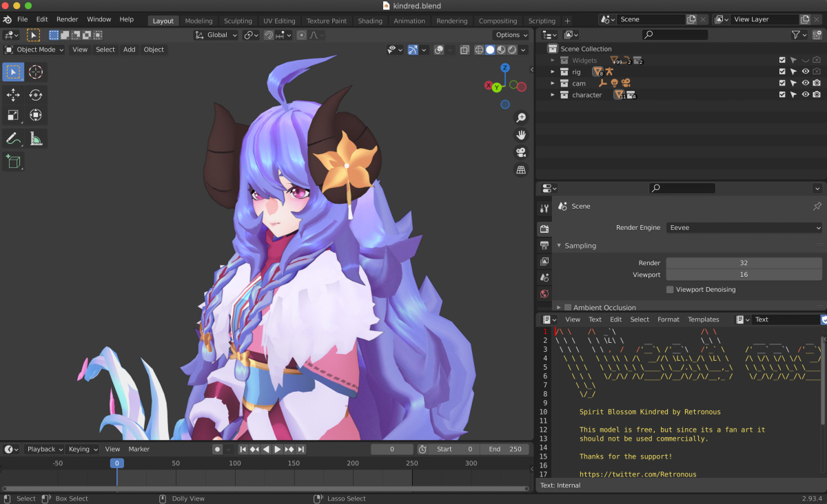This screenshot has height=504, width=827.
Task: Switch to wireframe viewport shading
Action: [479, 50]
